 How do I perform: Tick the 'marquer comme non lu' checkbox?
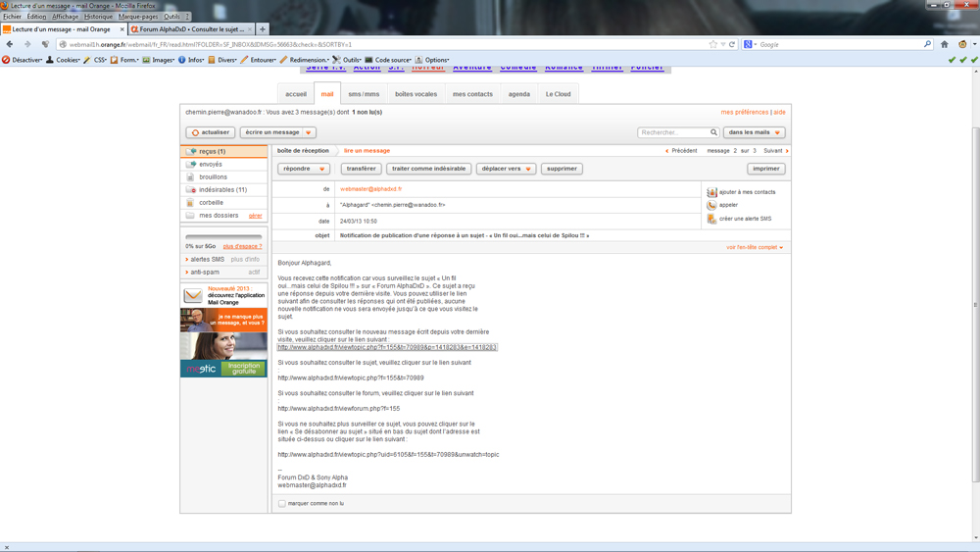coord(282,503)
